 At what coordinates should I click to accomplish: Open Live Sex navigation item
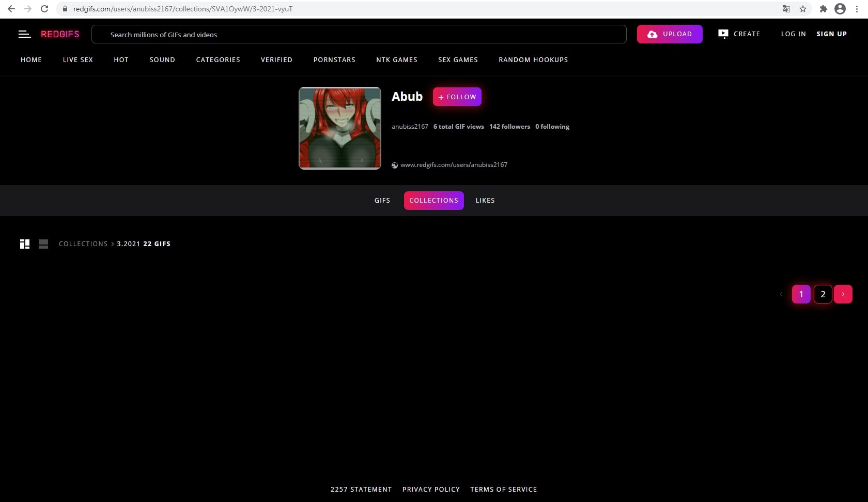click(x=78, y=60)
